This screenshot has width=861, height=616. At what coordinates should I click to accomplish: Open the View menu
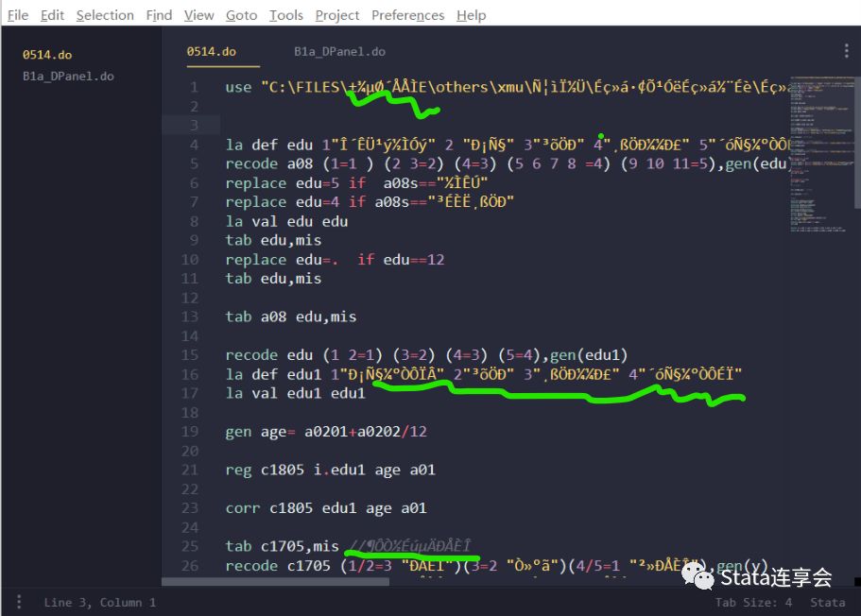[198, 14]
